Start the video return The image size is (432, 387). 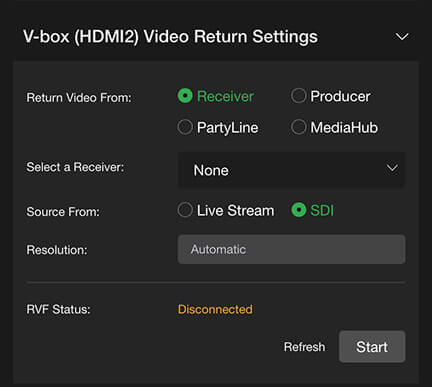(372, 347)
